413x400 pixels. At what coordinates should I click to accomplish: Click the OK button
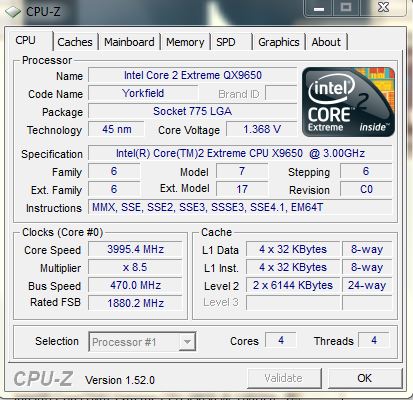pos(365,378)
